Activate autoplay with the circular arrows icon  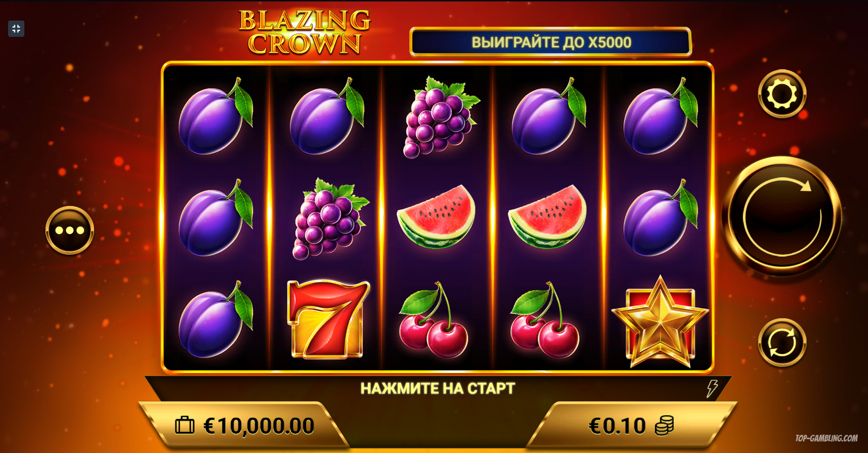coord(782,343)
